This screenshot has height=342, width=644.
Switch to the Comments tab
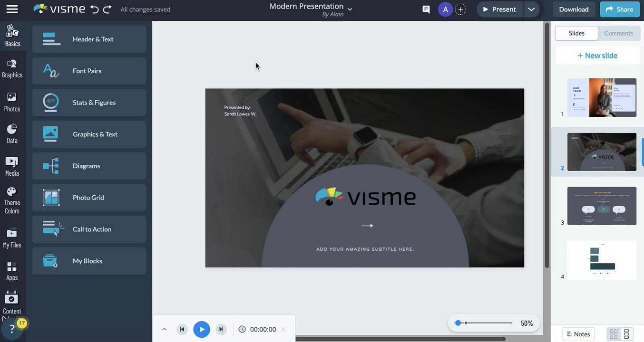pyautogui.click(x=618, y=33)
